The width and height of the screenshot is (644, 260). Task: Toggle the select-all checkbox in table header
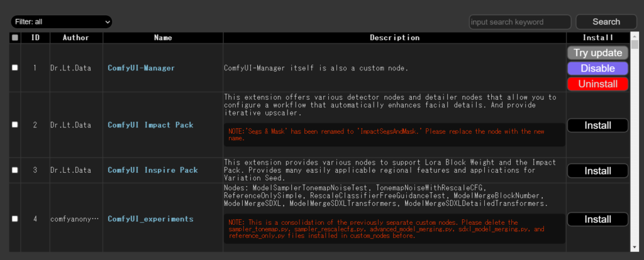coord(15,38)
